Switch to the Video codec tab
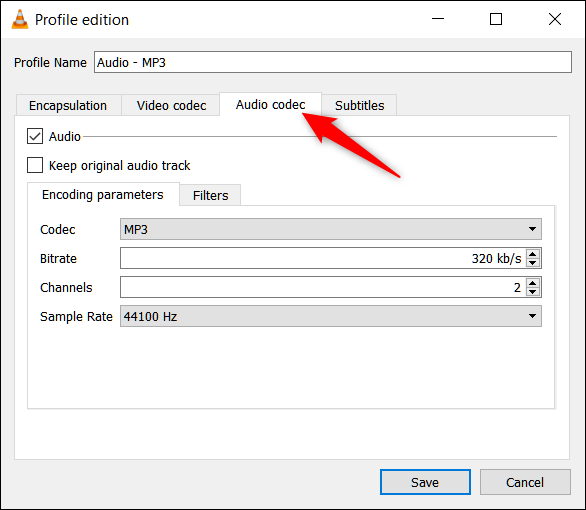 tap(171, 105)
